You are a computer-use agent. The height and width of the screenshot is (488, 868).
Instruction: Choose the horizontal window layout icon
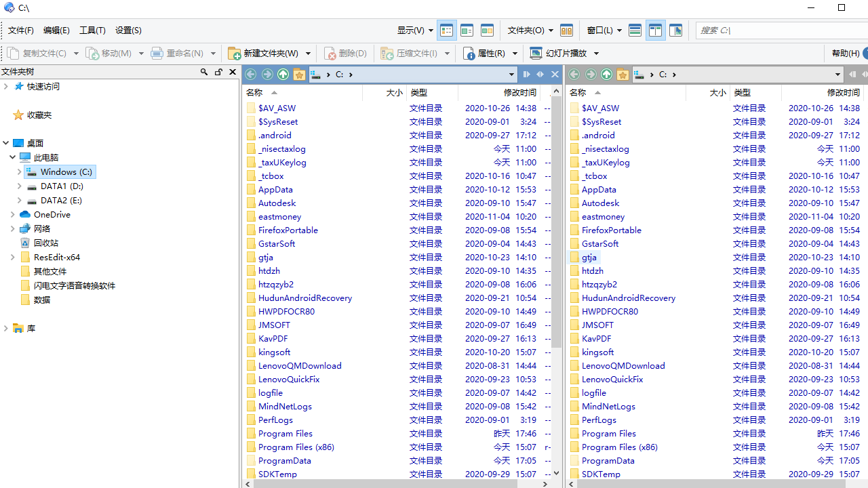635,30
